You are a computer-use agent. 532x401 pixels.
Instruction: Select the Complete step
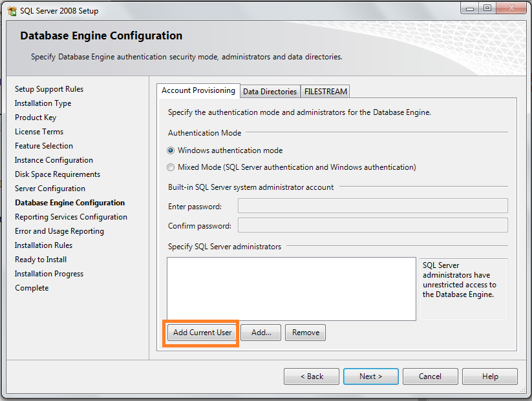click(x=32, y=288)
